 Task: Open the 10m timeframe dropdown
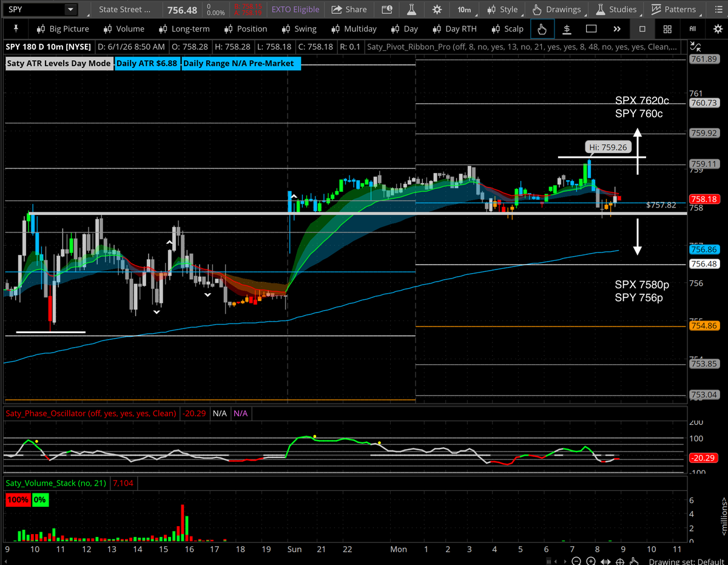click(x=464, y=9)
